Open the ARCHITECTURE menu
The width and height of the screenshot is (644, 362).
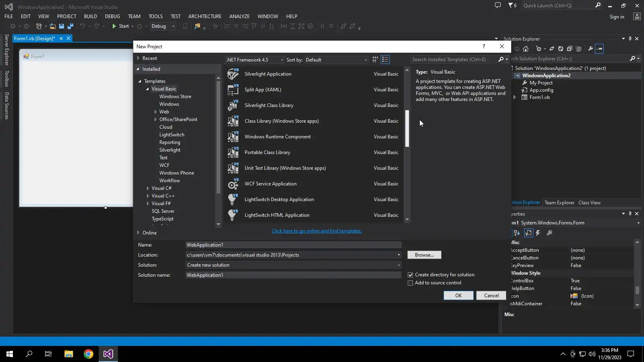205,16
